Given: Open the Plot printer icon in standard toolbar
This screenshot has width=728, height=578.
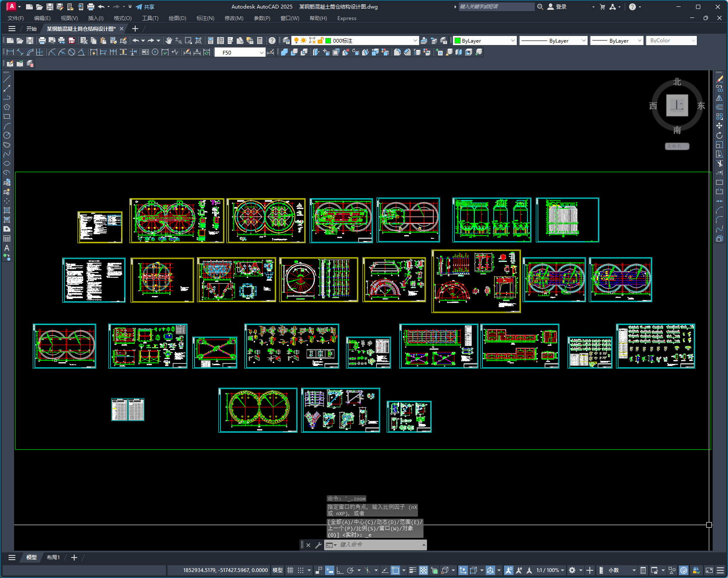Looking at the screenshot, I should point(42,41).
